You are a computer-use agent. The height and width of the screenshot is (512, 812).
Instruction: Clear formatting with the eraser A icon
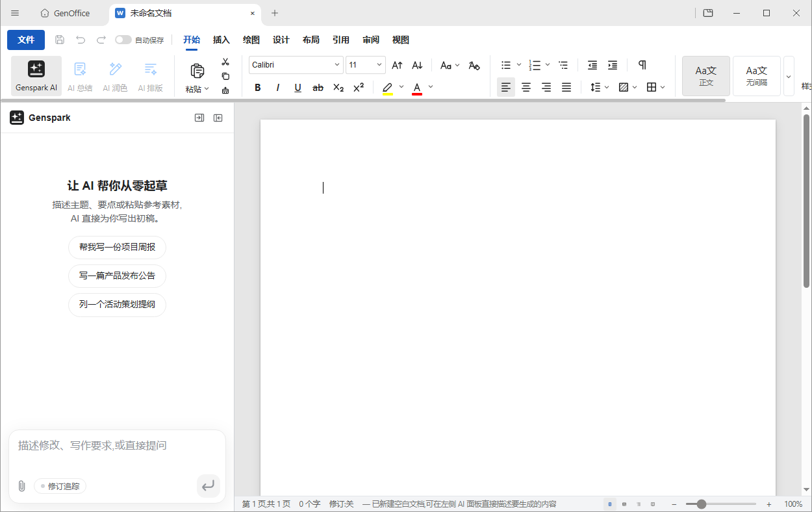474,65
